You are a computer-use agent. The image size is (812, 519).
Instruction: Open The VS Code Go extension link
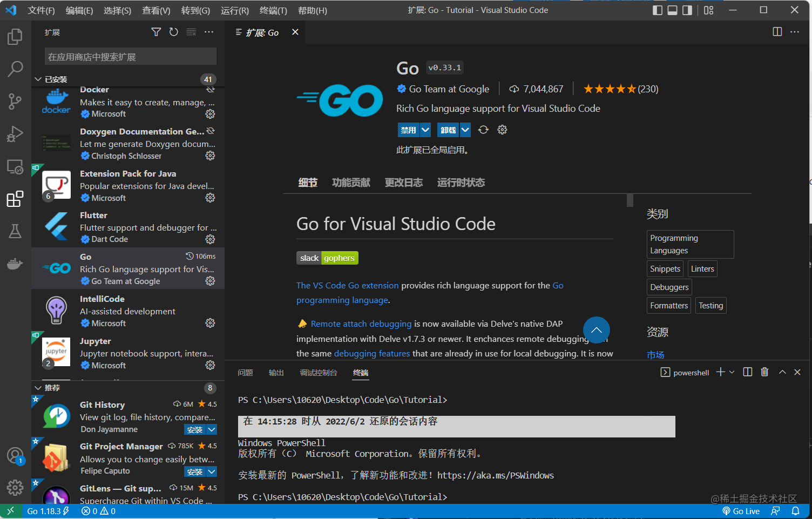(348, 285)
